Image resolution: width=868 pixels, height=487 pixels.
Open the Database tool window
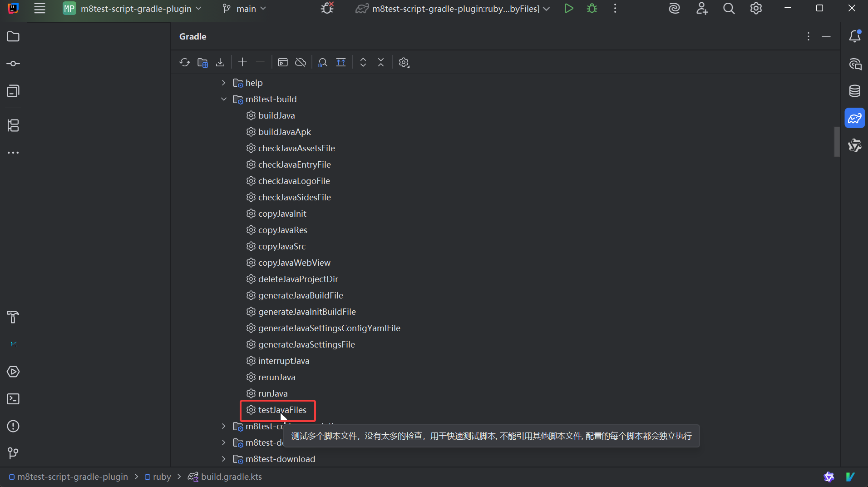(855, 91)
